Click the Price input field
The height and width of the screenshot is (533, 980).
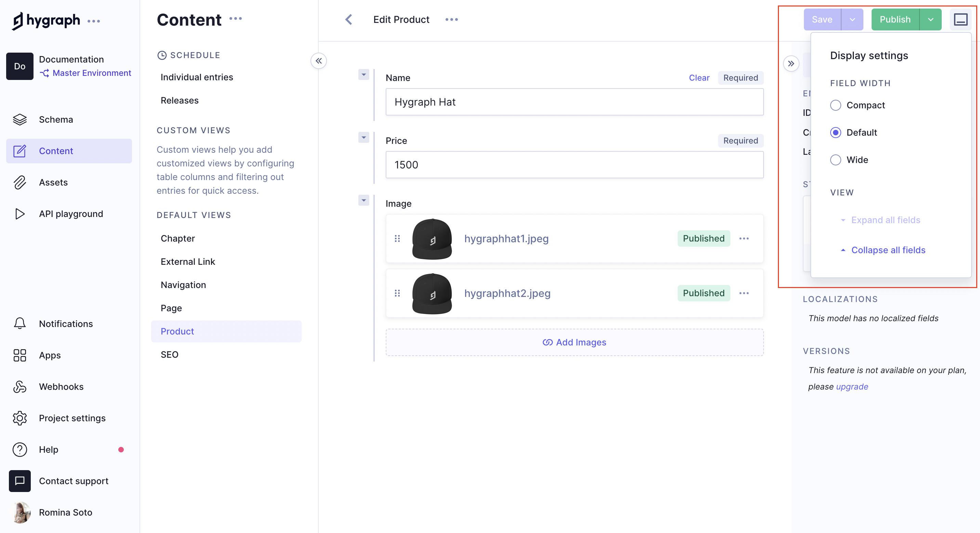(574, 165)
